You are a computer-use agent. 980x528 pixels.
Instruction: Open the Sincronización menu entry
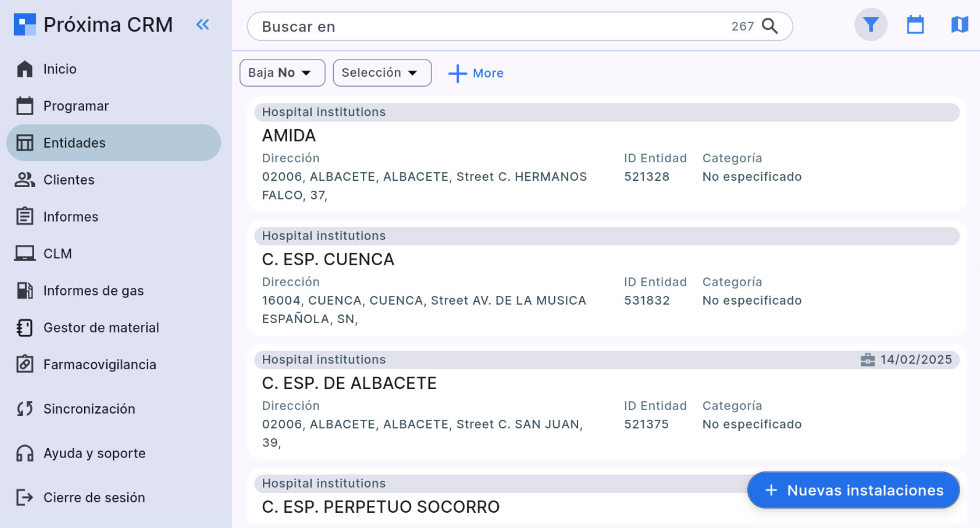89,409
